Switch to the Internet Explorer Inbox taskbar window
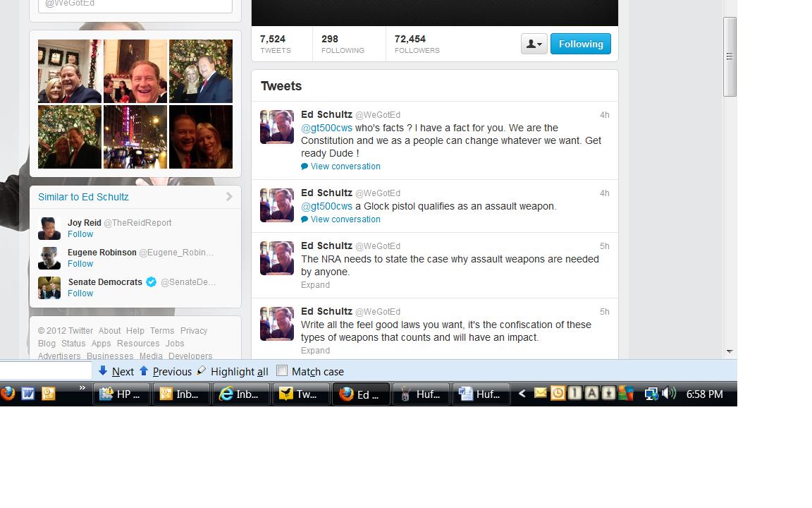The width and height of the screenshot is (812, 508). coord(241,394)
